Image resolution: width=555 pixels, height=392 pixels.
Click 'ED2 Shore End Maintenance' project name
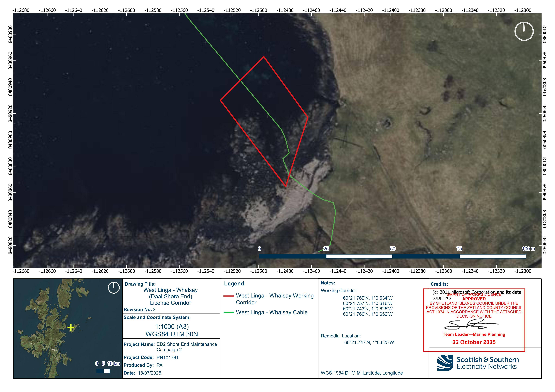coord(187,344)
